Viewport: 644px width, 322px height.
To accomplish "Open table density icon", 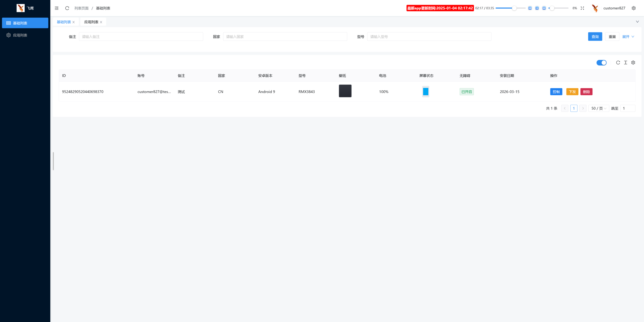I will 625,62.
